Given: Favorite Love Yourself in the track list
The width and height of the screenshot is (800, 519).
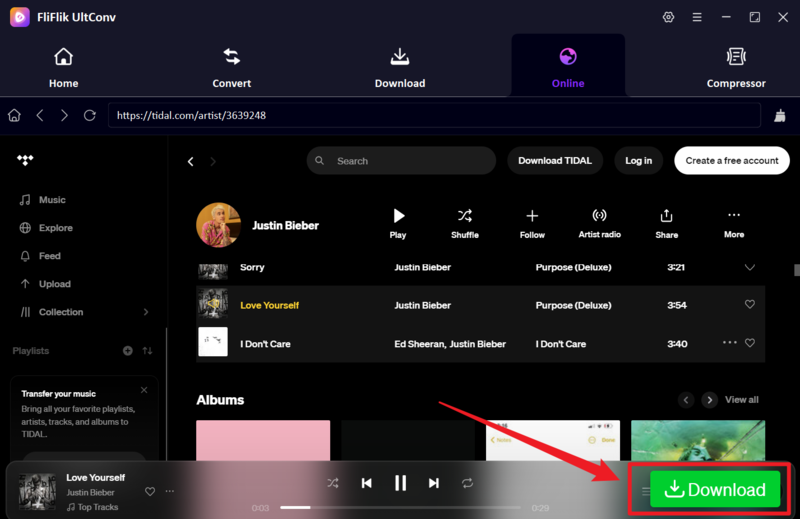Looking at the screenshot, I should [x=749, y=305].
